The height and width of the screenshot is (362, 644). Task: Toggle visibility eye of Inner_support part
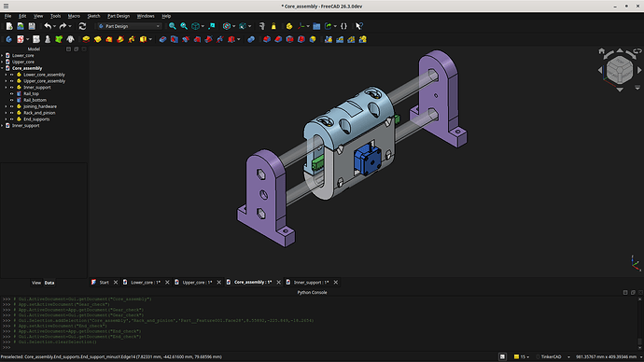(12, 88)
